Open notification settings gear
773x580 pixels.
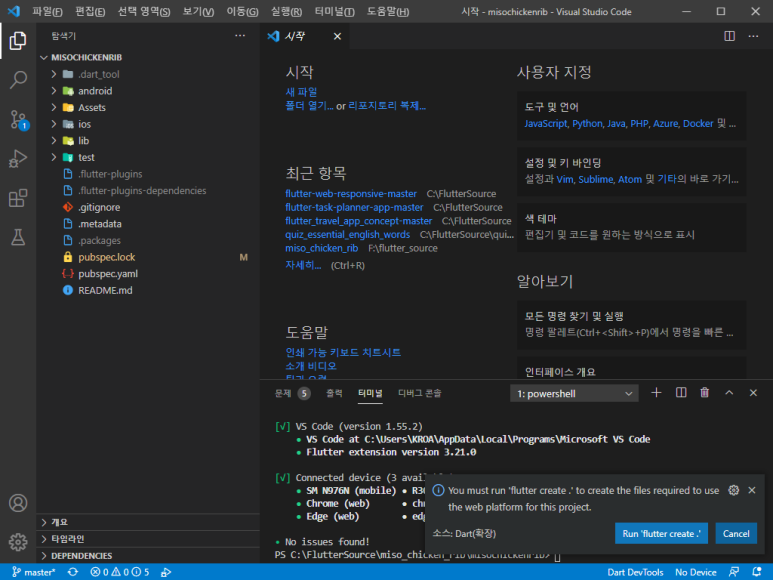tap(734, 490)
